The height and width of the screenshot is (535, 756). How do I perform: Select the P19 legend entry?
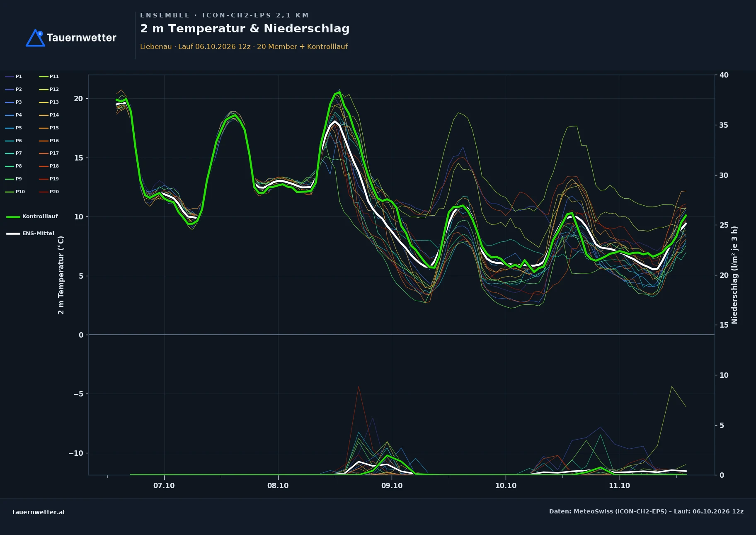coord(49,179)
